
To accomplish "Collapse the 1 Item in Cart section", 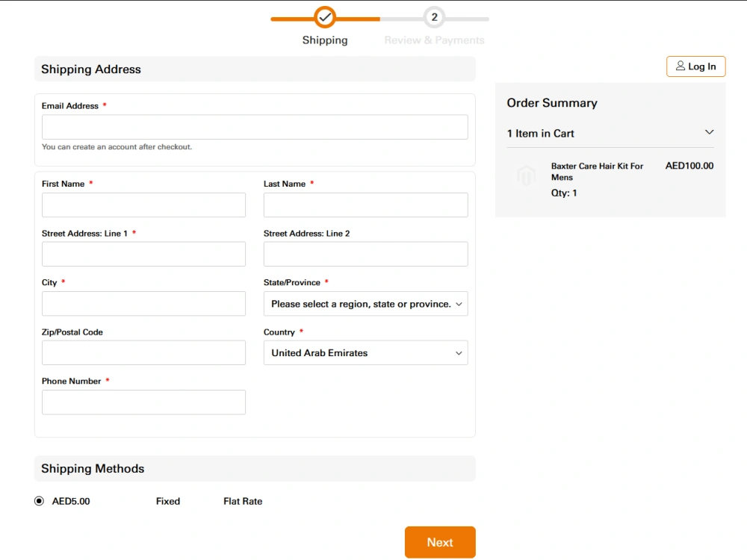I will 709,132.
